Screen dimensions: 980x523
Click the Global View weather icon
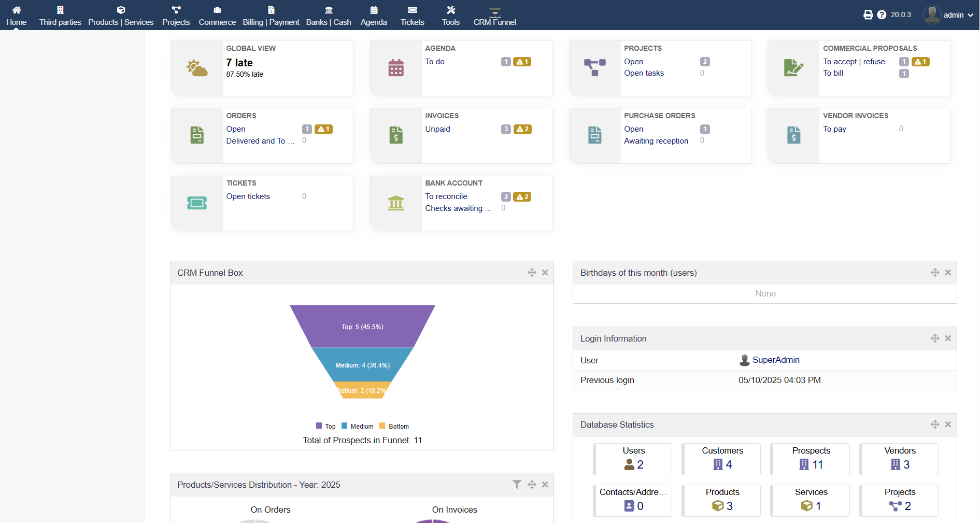point(197,68)
